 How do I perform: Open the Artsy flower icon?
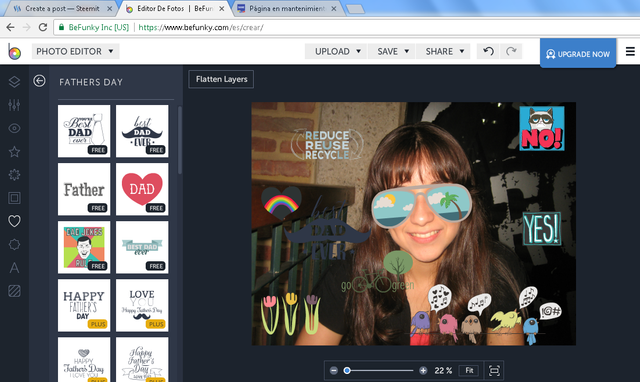point(14,175)
